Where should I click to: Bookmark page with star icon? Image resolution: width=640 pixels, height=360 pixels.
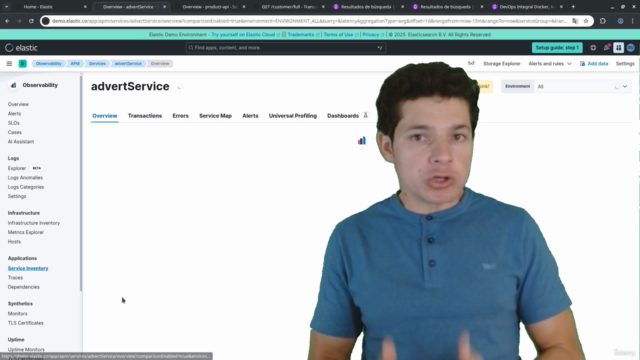(586, 21)
